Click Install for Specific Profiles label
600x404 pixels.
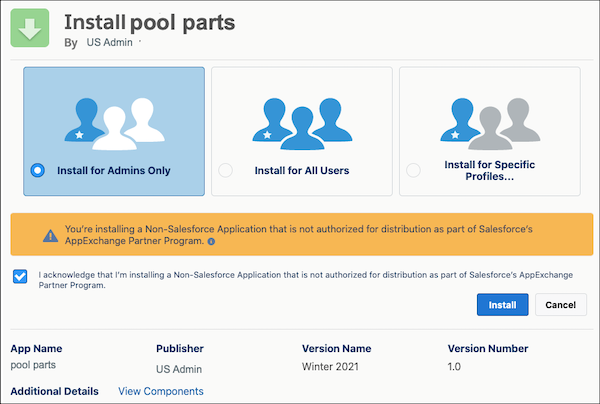490,170
